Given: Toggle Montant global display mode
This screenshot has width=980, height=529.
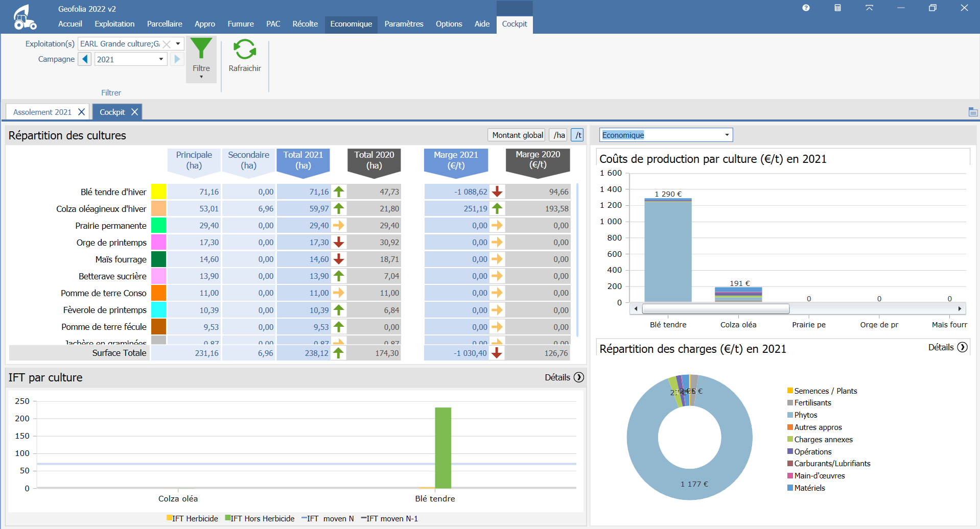Looking at the screenshot, I should click(x=517, y=135).
